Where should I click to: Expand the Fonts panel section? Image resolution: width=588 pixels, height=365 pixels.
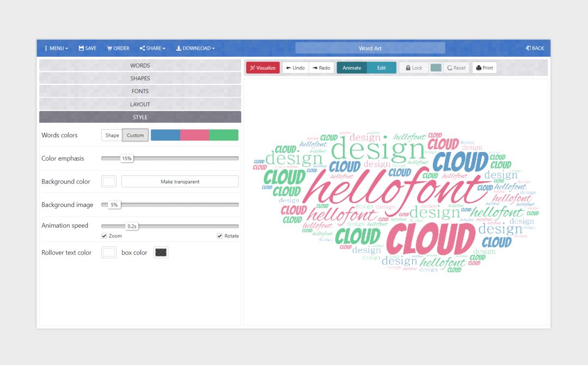tap(140, 92)
